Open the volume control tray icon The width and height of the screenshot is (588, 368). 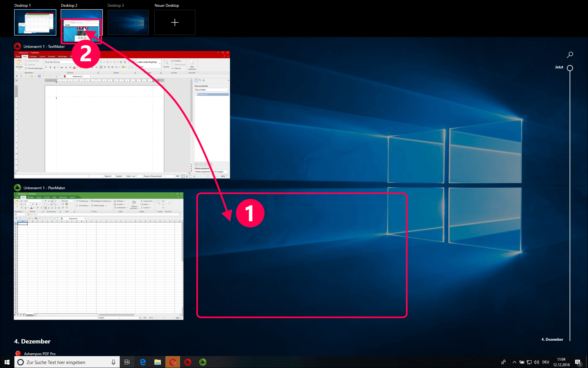point(537,362)
